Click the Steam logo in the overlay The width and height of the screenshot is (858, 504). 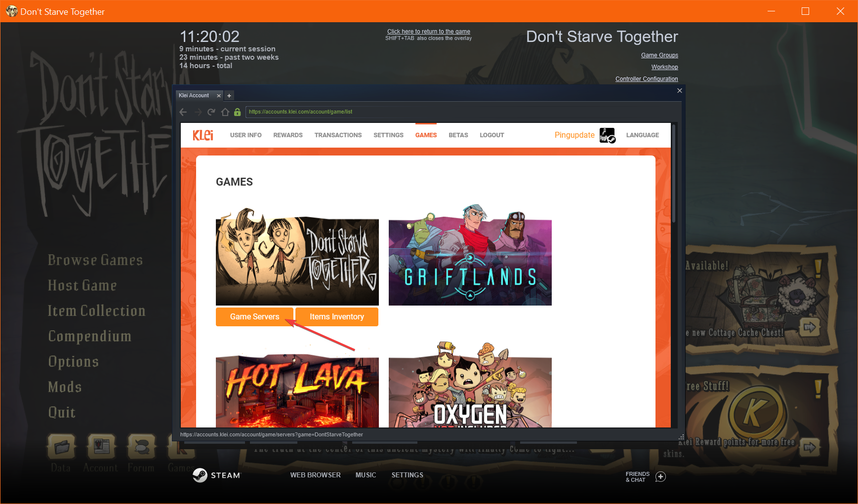200,475
